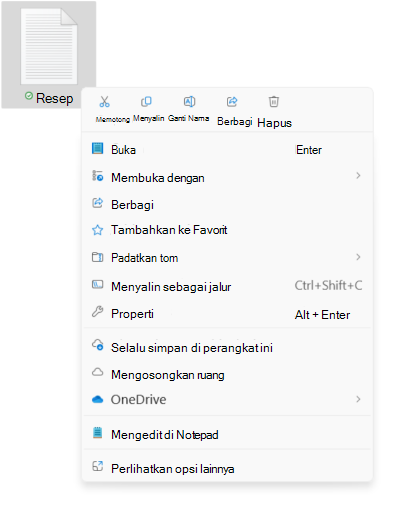Open Properti from the menu
The height and width of the screenshot is (510, 397).
tap(227, 313)
